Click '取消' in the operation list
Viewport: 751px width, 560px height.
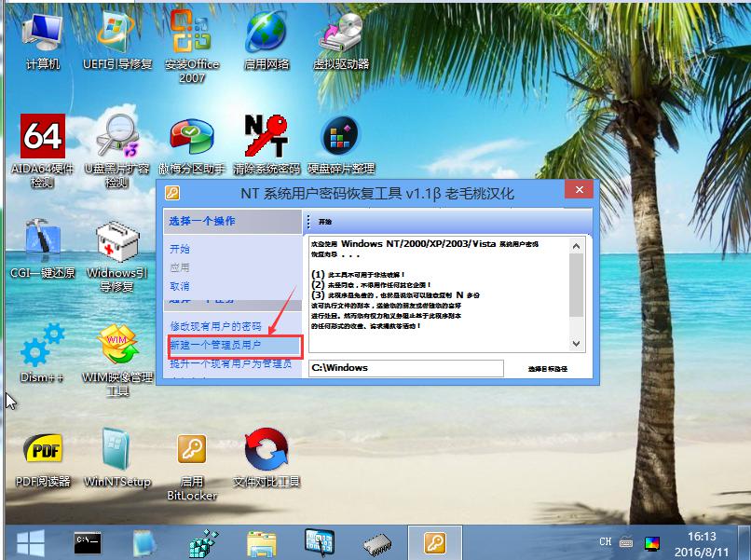point(180,286)
